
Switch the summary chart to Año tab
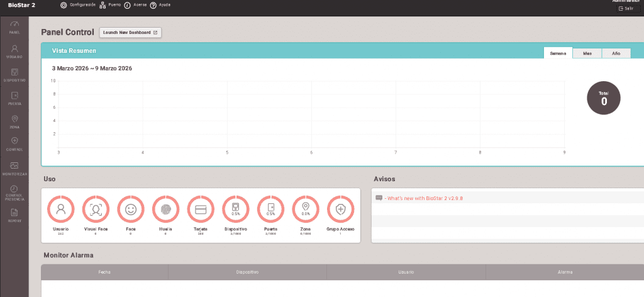[616, 53]
